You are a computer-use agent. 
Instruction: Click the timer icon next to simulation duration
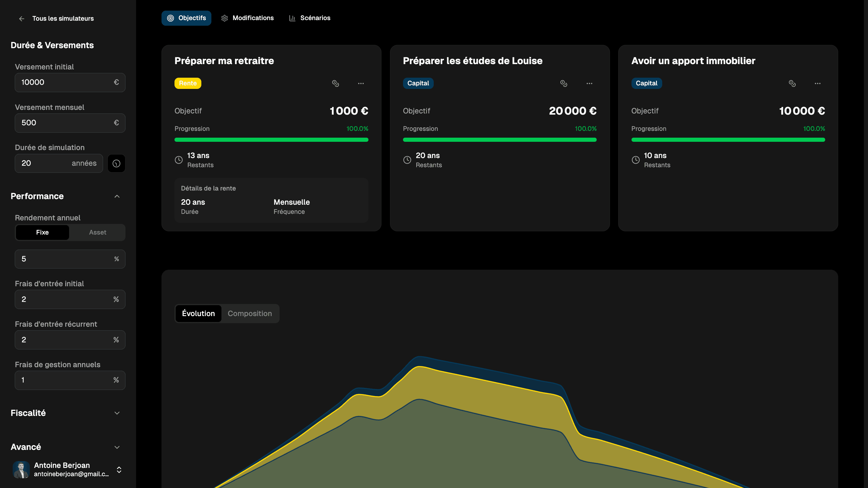point(116,163)
